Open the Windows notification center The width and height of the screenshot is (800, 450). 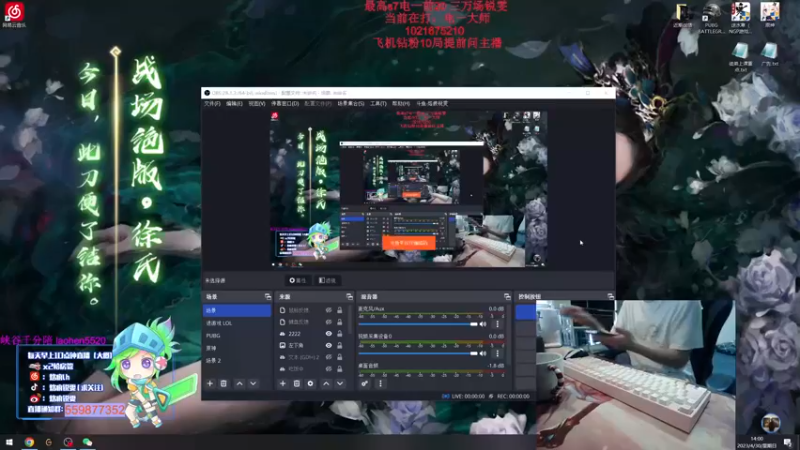point(788,442)
